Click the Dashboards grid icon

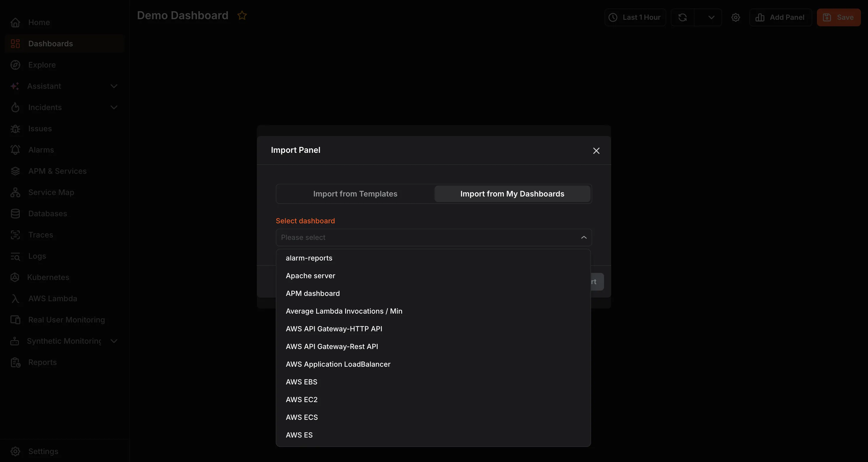tap(15, 44)
